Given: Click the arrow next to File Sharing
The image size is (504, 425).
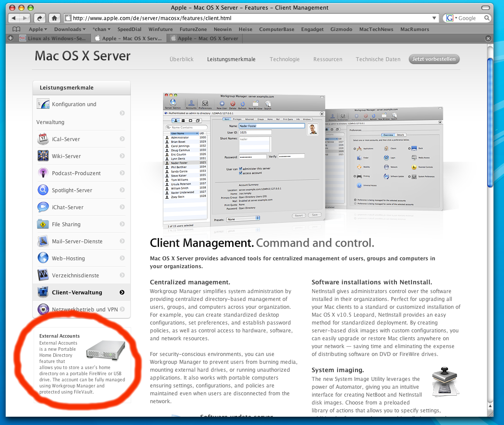Looking at the screenshot, I should tap(122, 224).
